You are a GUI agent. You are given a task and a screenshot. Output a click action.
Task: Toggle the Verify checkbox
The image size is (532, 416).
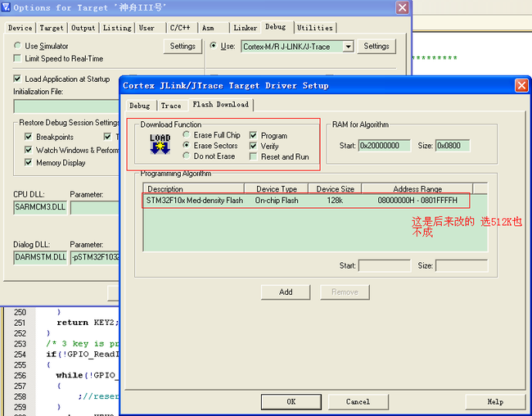pyautogui.click(x=253, y=146)
